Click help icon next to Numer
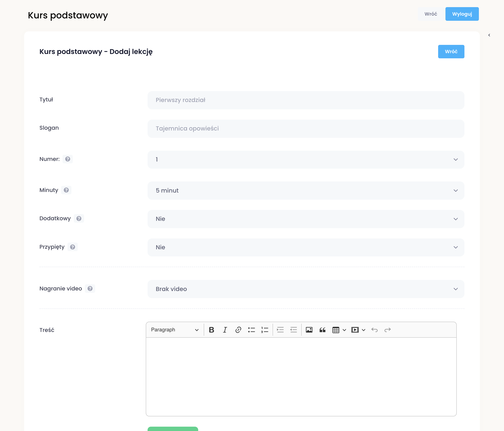Image resolution: width=504 pixels, height=431 pixels. (68, 159)
